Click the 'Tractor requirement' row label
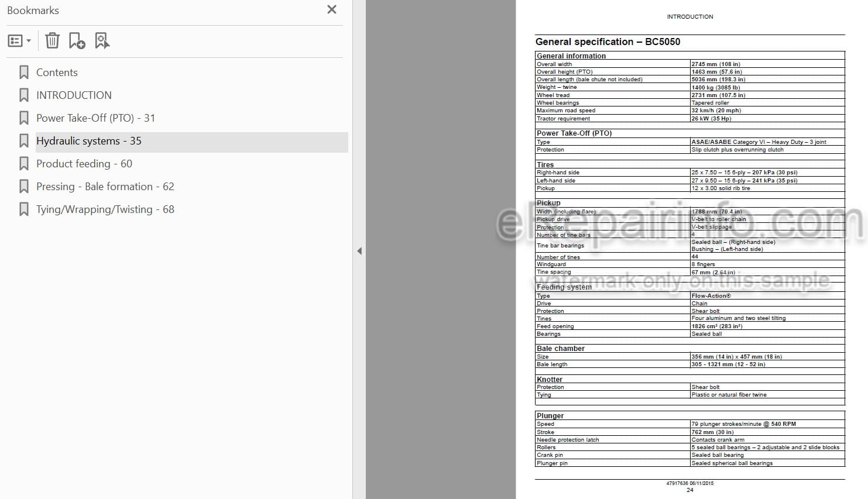The height and width of the screenshot is (499, 868). (563, 118)
